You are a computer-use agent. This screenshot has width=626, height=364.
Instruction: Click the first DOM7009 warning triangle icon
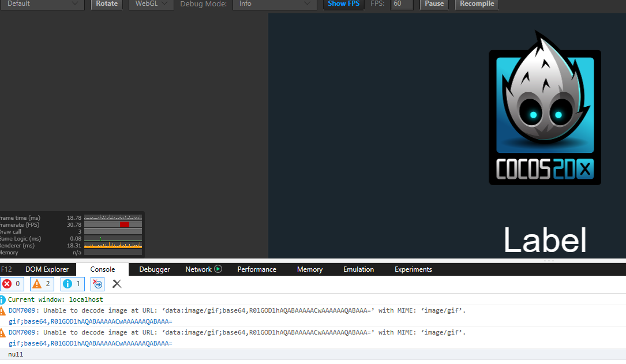point(2,311)
